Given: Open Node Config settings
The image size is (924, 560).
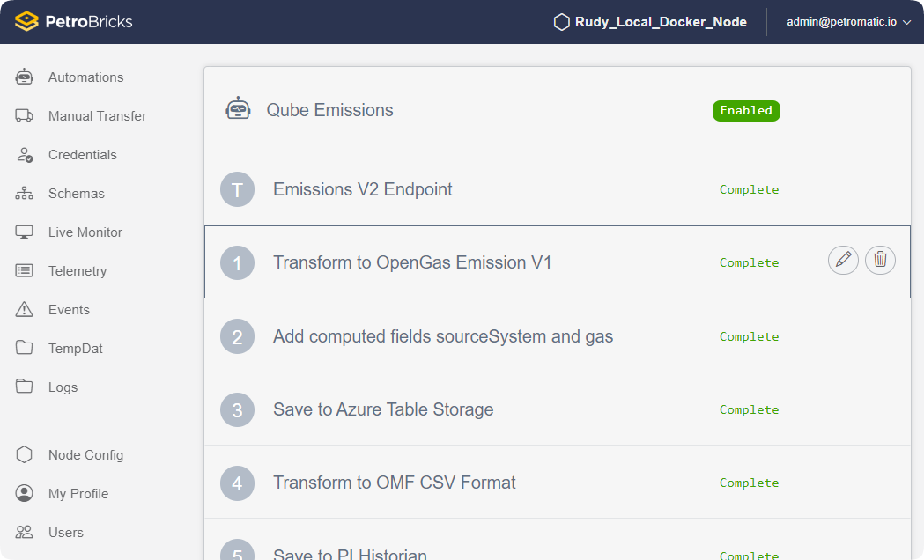Looking at the screenshot, I should (x=86, y=455).
